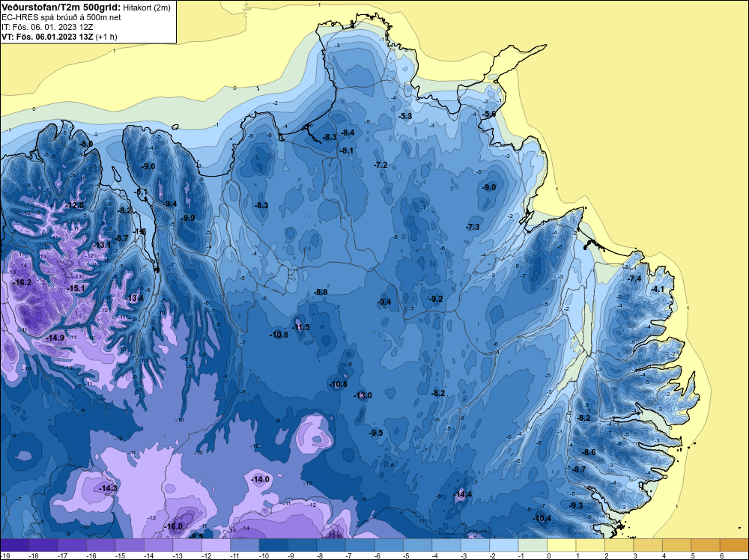749x560 pixels.
Task: Click the -11.5 temperature value
Action: [x=301, y=327]
